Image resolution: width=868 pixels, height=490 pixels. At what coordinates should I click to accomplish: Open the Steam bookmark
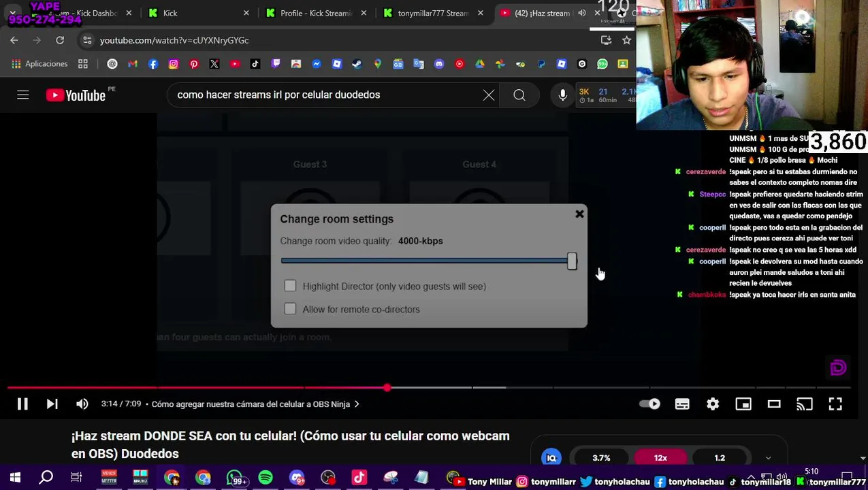357,64
